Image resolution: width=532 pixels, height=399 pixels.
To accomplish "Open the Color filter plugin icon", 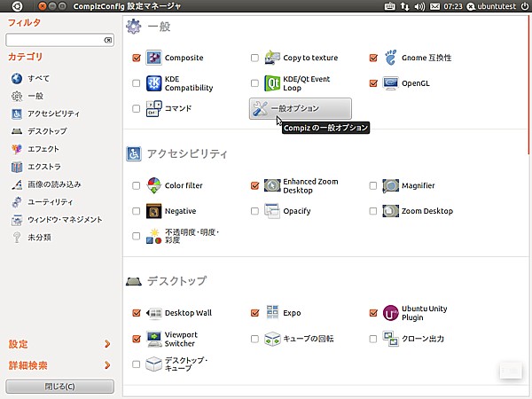I will point(153,185).
